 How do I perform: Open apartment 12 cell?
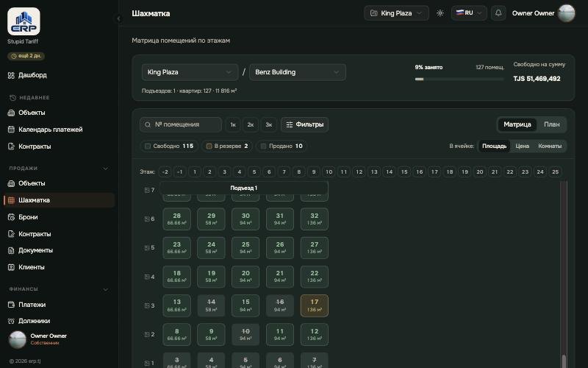point(315,335)
